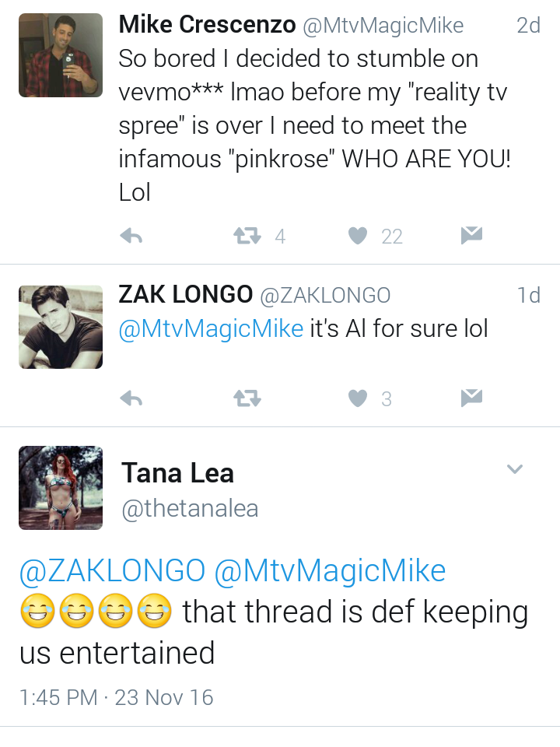Share ZAK LONGO's tweet via message icon
Image resolution: width=560 pixels, height=747 pixels.
pyautogui.click(x=471, y=398)
